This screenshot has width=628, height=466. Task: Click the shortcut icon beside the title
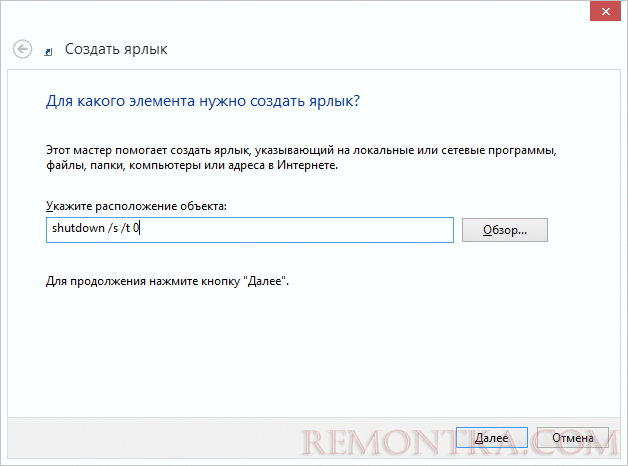48,52
